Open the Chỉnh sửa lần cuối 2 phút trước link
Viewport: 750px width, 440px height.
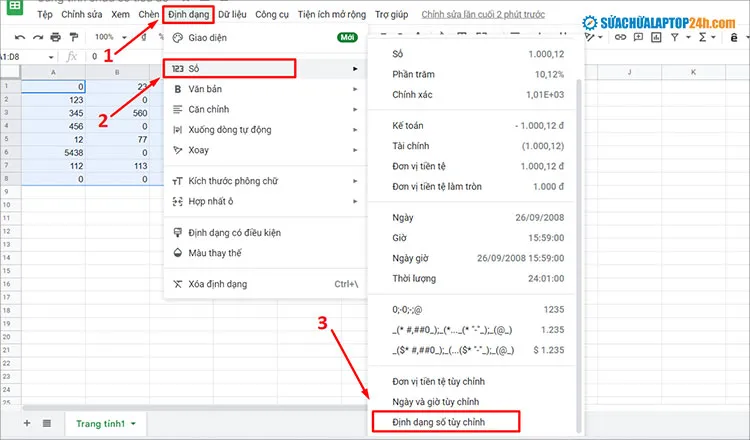pos(483,14)
